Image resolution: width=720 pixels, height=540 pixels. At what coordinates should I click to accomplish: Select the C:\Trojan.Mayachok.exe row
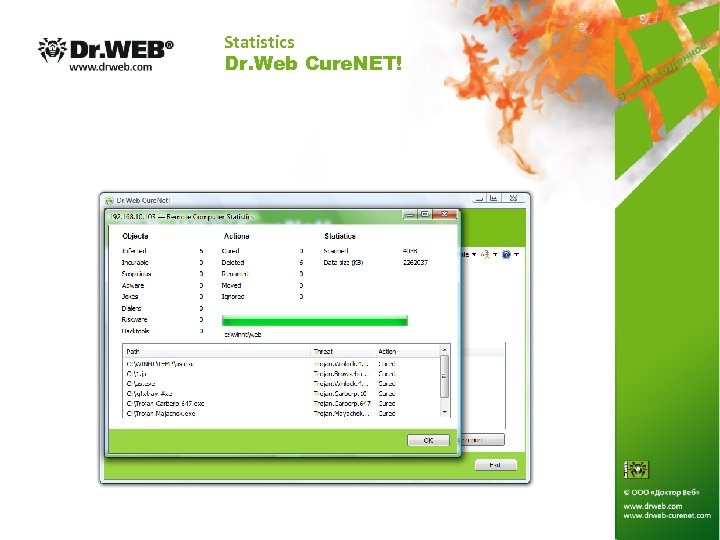click(281, 413)
